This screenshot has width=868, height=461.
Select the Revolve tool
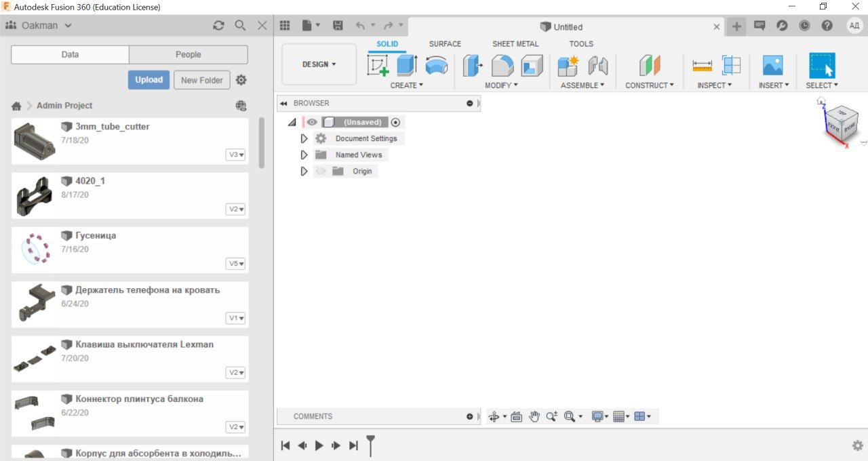point(437,66)
